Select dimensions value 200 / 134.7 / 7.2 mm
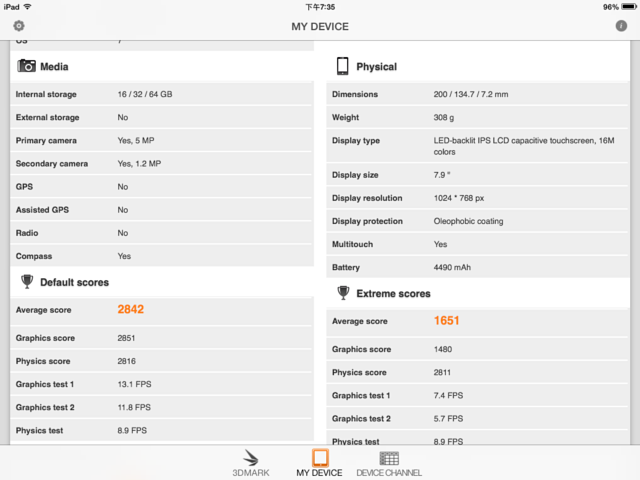 471,94
